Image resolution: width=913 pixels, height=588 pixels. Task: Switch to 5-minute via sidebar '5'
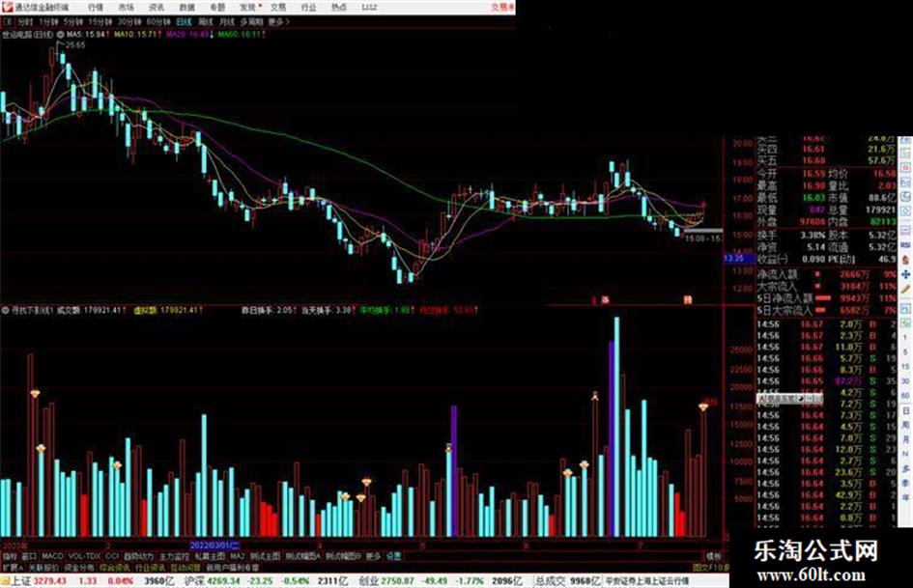[905, 352]
